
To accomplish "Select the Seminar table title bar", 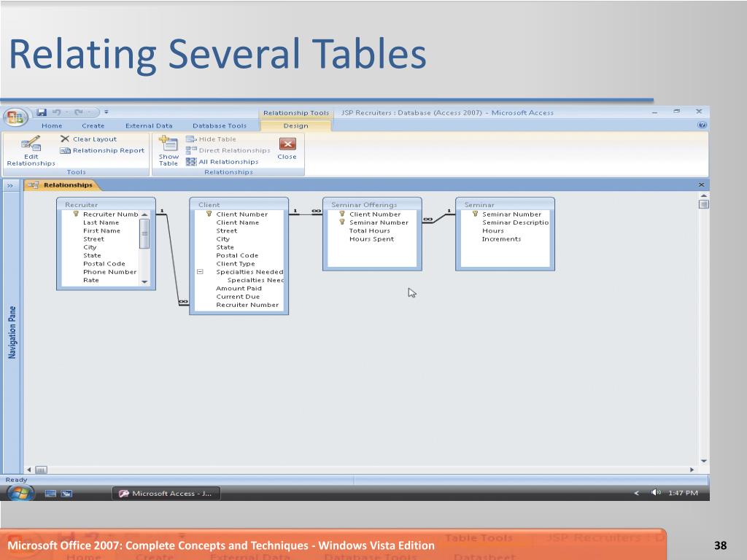I will tap(505, 204).
